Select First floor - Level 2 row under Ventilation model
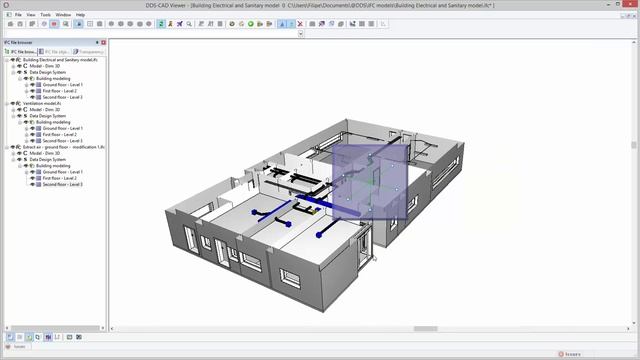640x360 pixels. pos(60,135)
